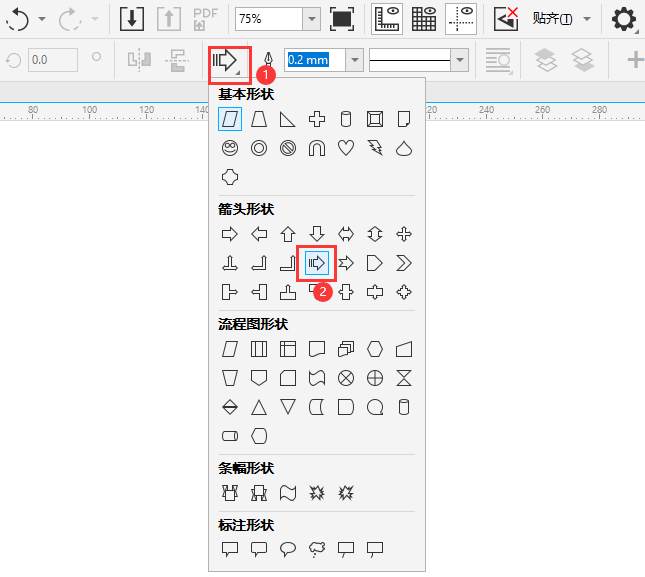Screen dimensions: 645x577
Task: Click the Export icon with up arrow
Action: [x=169, y=19]
